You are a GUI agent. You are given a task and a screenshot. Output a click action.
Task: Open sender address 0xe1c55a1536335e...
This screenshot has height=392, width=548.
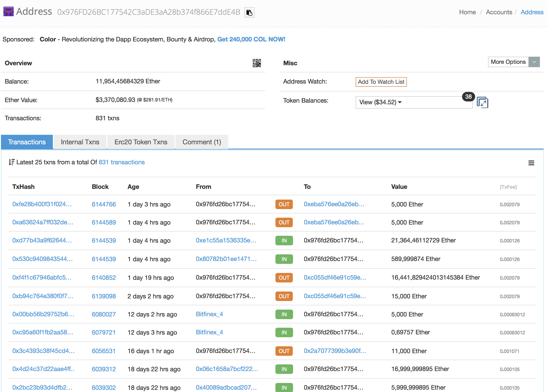226,240
